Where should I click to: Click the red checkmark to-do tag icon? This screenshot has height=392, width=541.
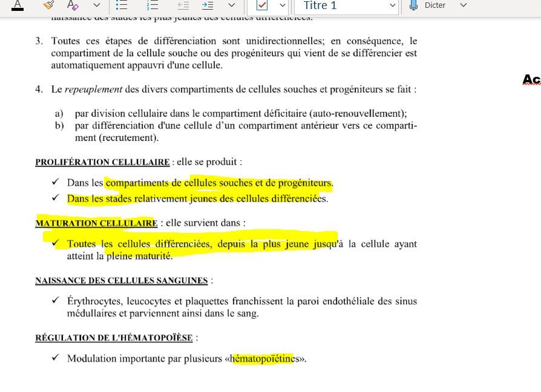[x=262, y=5]
